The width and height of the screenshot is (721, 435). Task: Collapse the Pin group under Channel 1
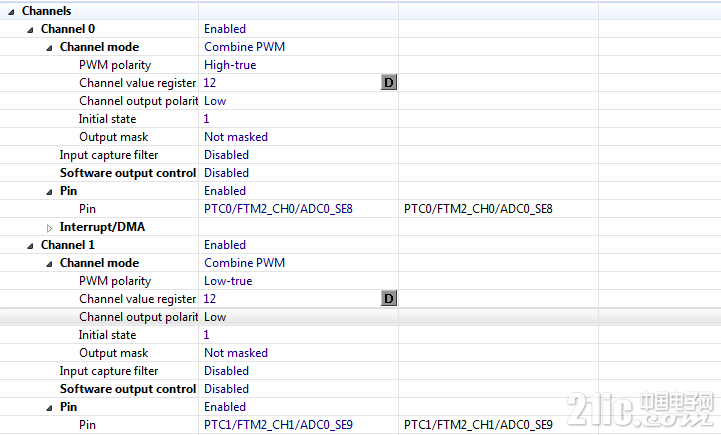(49, 408)
